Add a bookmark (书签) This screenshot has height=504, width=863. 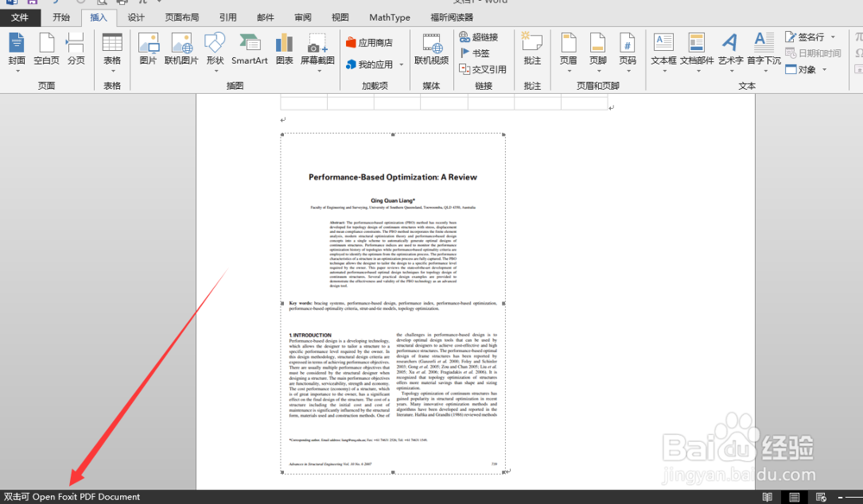coord(475,53)
